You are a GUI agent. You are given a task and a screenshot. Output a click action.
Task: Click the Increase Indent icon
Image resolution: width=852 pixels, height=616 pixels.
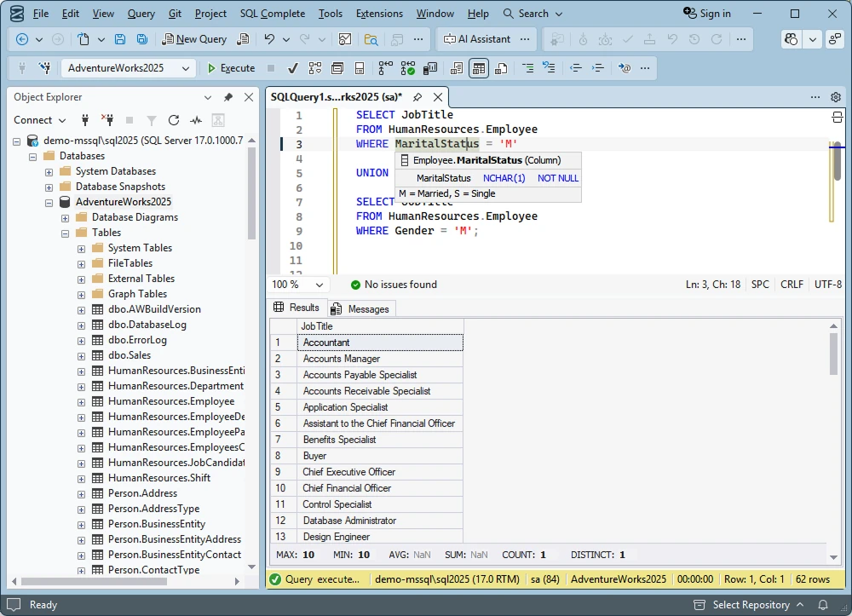point(598,68)
